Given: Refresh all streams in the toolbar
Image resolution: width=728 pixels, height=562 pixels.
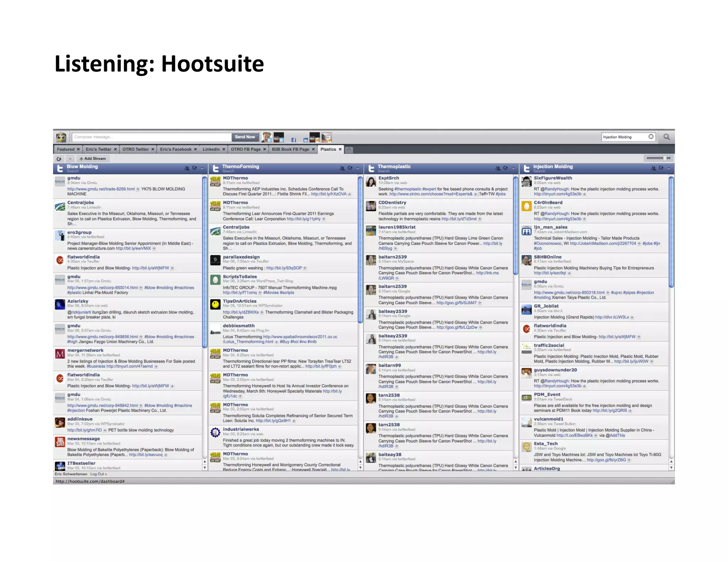Looking at the screenshot, I should [x=59, y=159].
